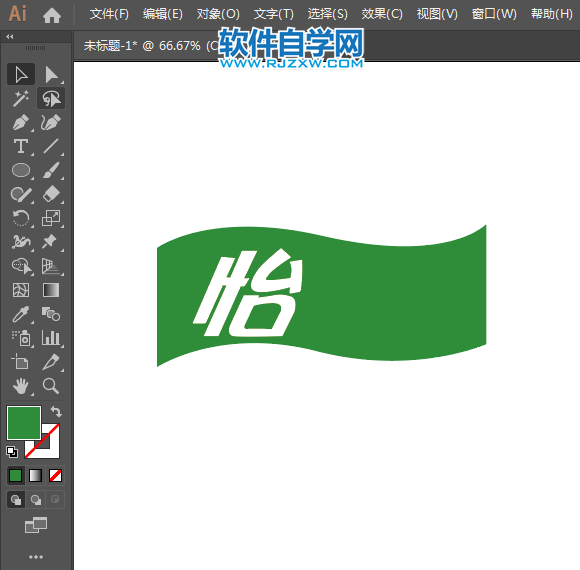Open the 效果(C) menu

[382, 14]
